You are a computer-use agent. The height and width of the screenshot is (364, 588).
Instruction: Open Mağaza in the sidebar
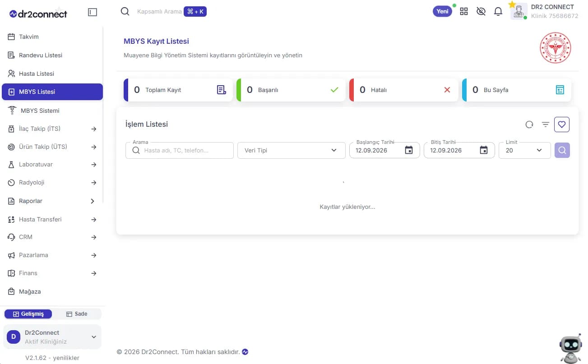pos(52,291)
